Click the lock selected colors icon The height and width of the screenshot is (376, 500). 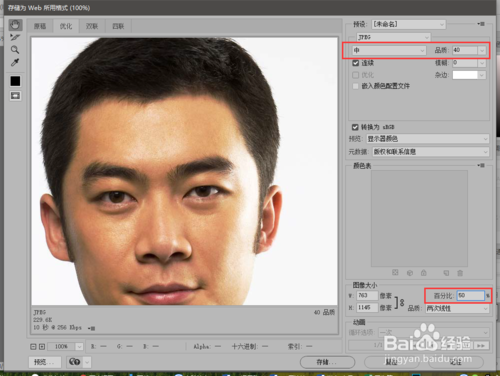pos(424,273)
